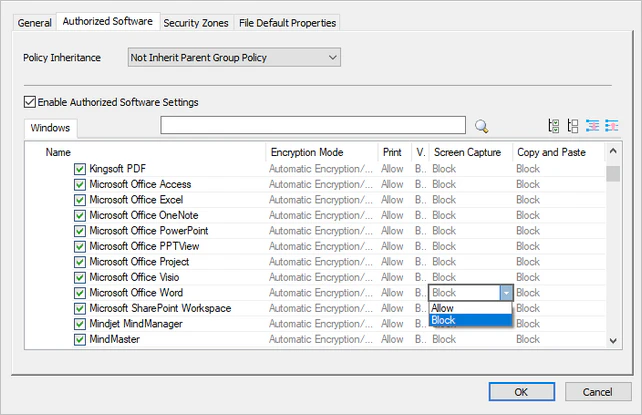Image resolution: width=642 pixels, height=415 pixels.
Task: Click Print Allow cell for Excel
Action: [x=392, y=200]
